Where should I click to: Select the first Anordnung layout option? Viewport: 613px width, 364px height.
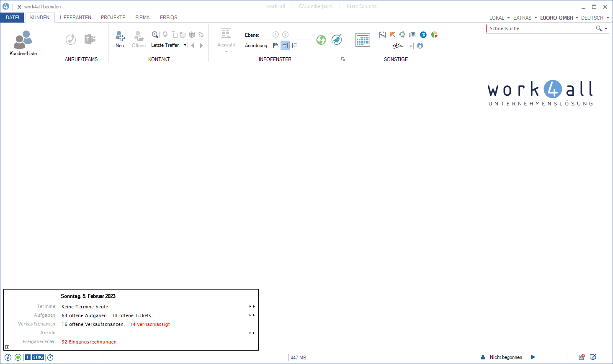click(276, 45)
